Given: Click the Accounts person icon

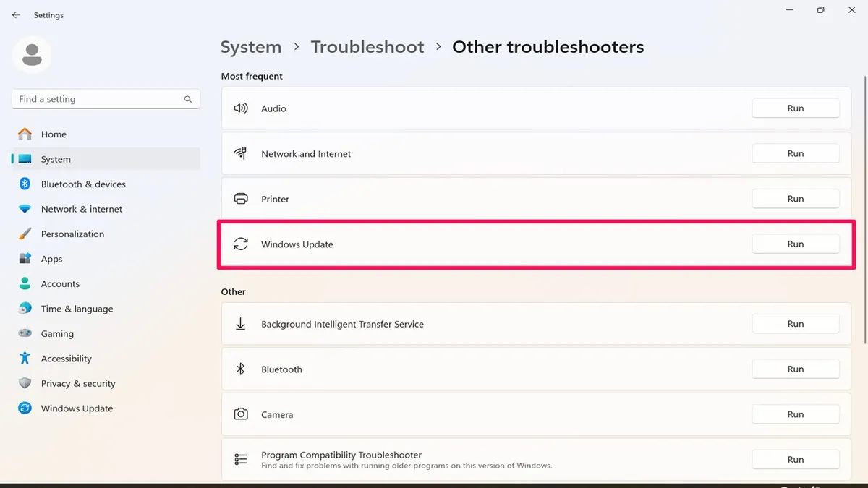Looking at the screenshot, I should [25, 283].
